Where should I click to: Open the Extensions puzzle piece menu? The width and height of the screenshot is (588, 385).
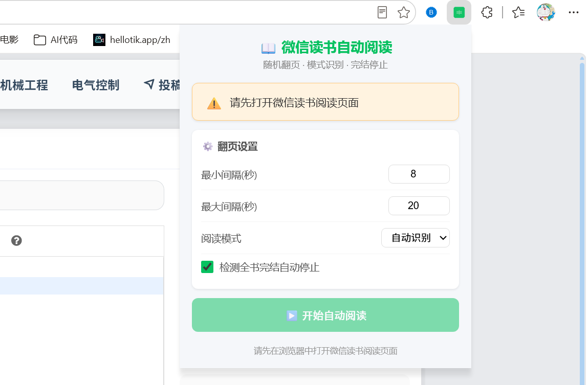(487, 12)
